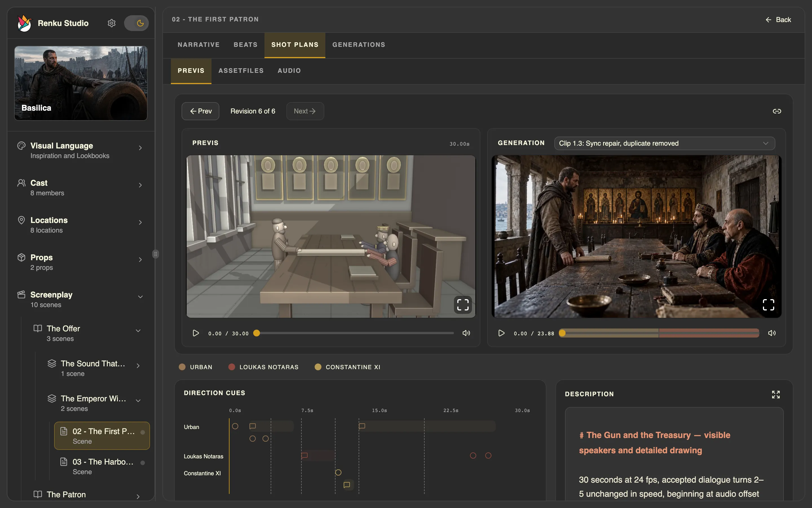Play the Generation clip
The width and height of the screenshot is (812, 508).
[501, 333]
